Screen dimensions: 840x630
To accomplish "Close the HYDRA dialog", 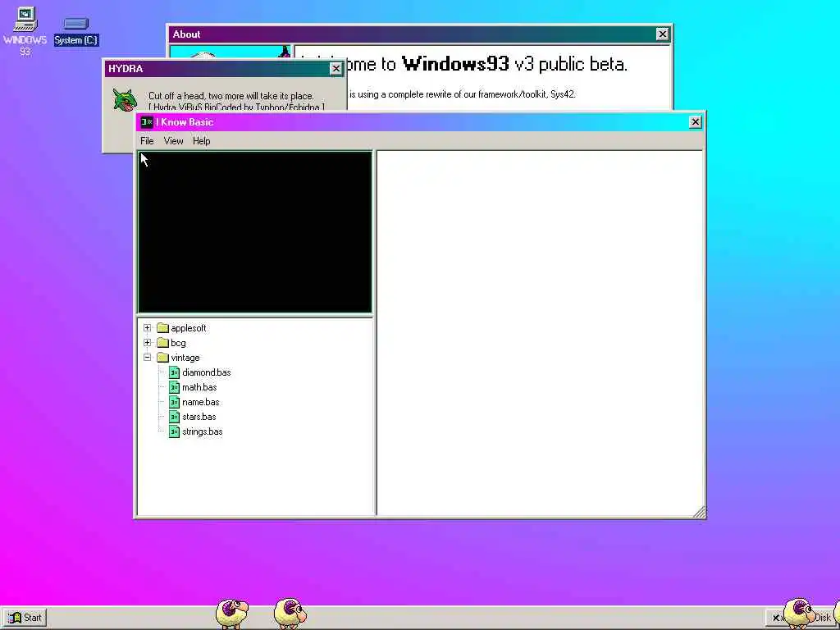I will pos(336,69).
